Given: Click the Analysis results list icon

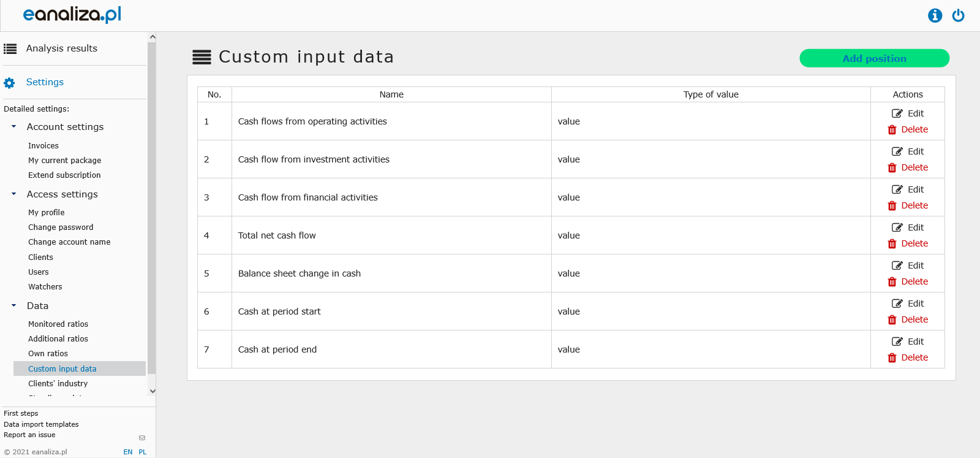Looking at the screenshot, I should tap(10, 48).
